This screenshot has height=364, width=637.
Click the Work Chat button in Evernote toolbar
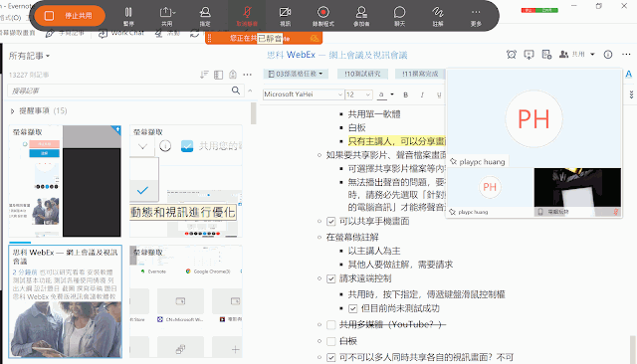coord(121,34)
